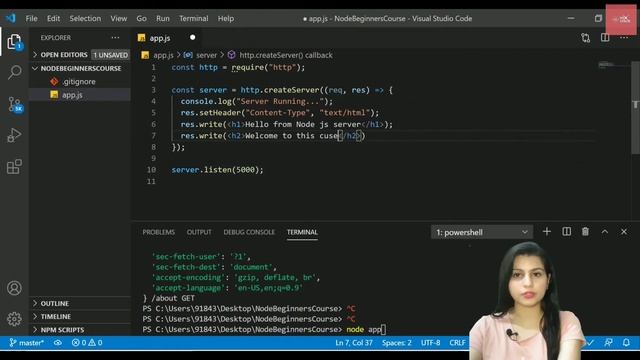This screenshot has width=640, height=360.
Task: Open the Selection menu
Action: [85, 18]
